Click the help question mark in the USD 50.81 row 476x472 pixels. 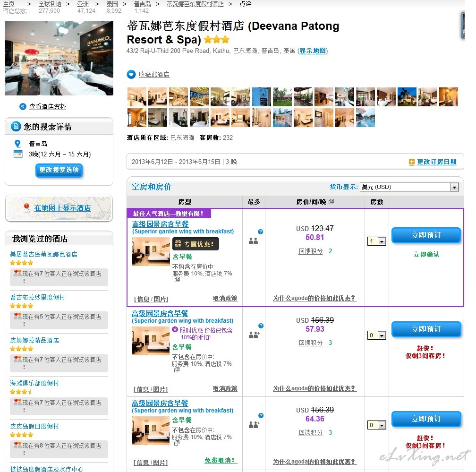click(261, 232)
